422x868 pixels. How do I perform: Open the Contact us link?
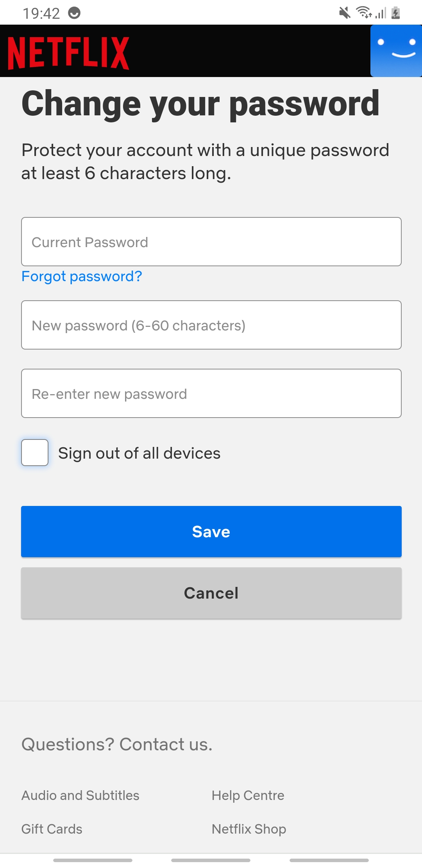[165, 744]
